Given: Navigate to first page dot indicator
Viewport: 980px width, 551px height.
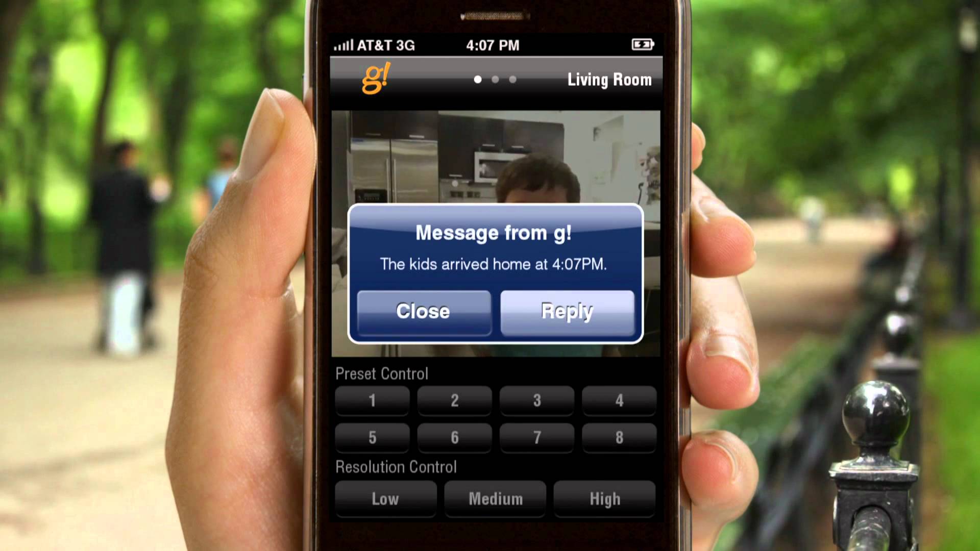Looking at the screenshot, I should (x=476, y=80).
